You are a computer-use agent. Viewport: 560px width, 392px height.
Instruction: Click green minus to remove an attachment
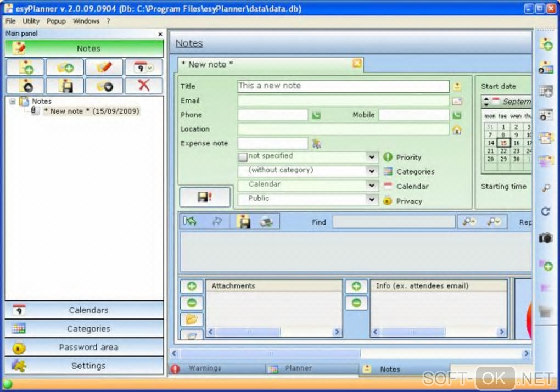(x=192, y=303)
